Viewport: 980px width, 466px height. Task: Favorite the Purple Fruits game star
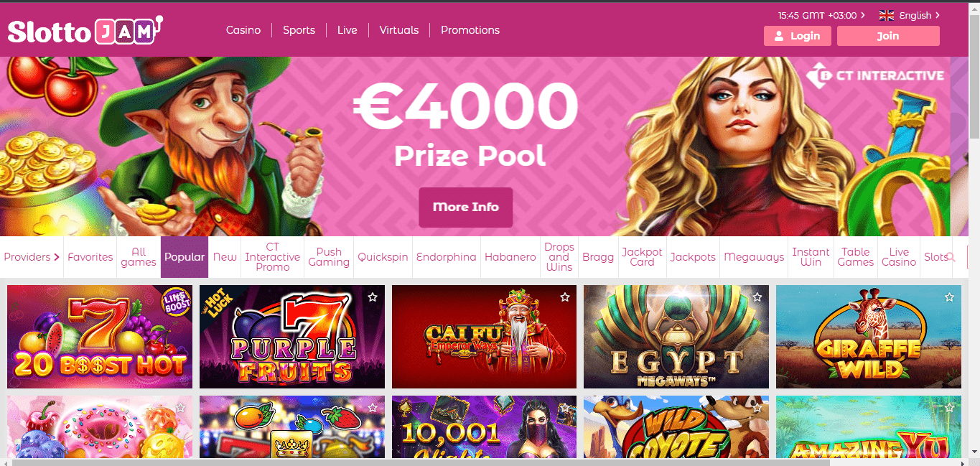click(x=373, y=297)
